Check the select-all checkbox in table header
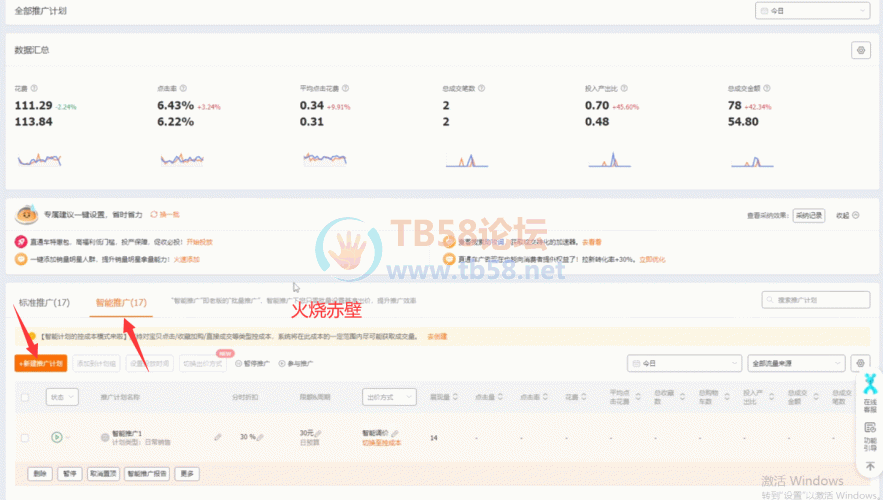The width and height of the screenshot is (883, 500). pyautogui.click(x=25, y=397)
